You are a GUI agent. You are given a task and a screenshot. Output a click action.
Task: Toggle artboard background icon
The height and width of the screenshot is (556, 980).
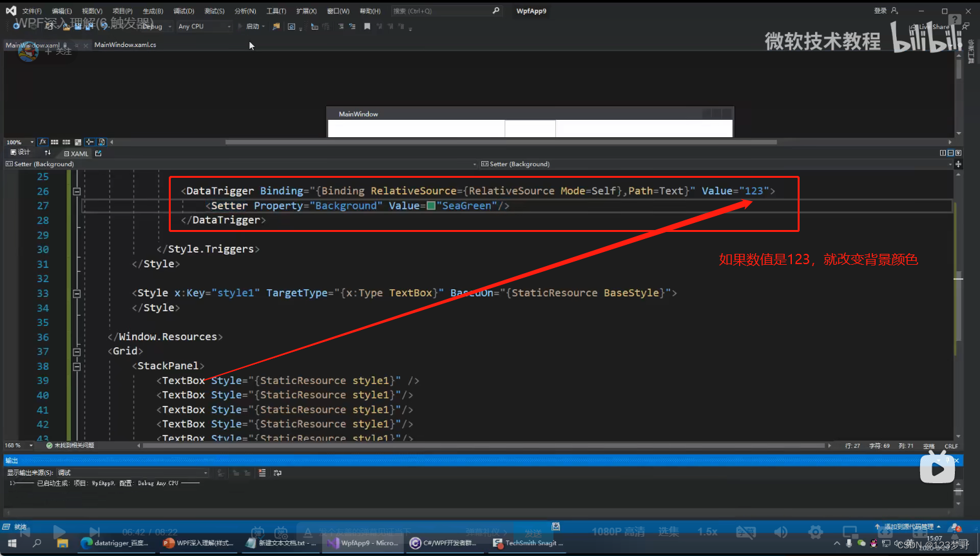pyautogui.click(x=78, y=142)
